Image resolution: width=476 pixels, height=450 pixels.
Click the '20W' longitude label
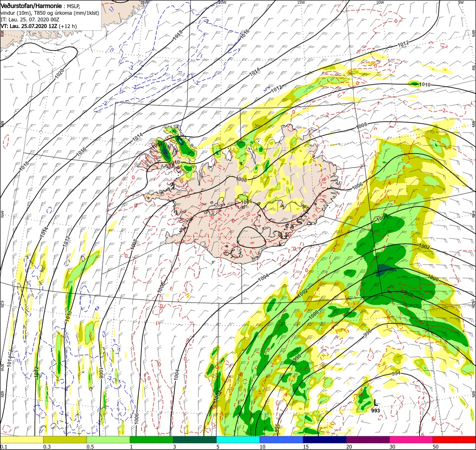click(x=222, y=2)
